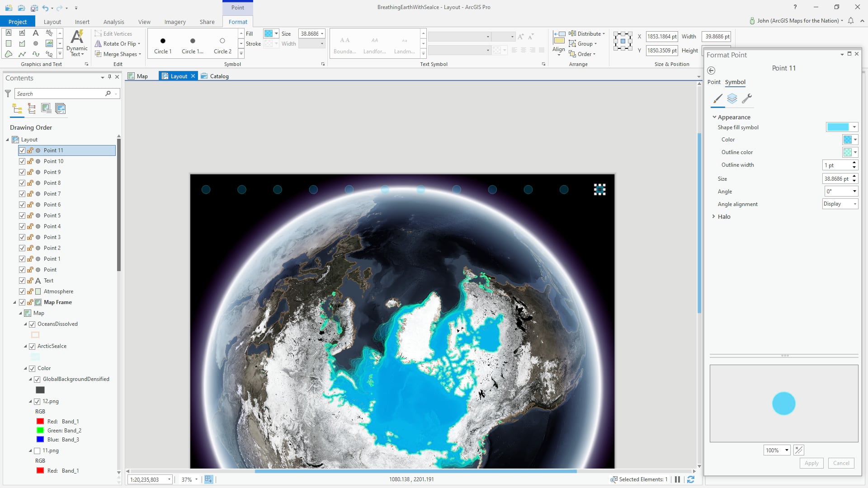Expand the Halo section
Image resolution: width=868 pixels, height=488 pixels.
point(714,216)
